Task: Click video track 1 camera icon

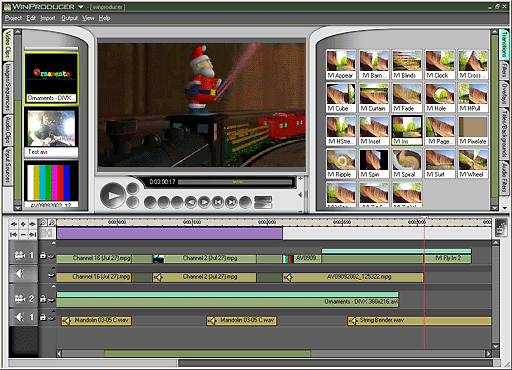Action: click(x=20, y=255)
